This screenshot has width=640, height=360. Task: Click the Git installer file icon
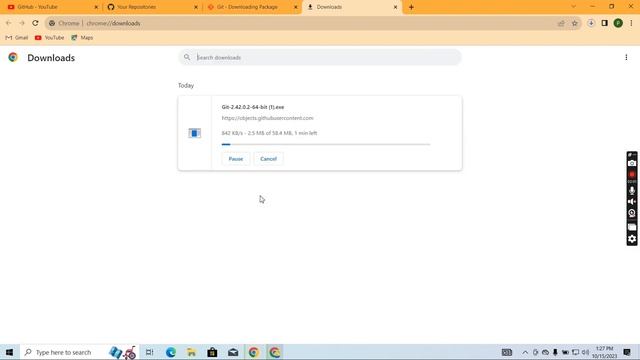pos(195,133)
